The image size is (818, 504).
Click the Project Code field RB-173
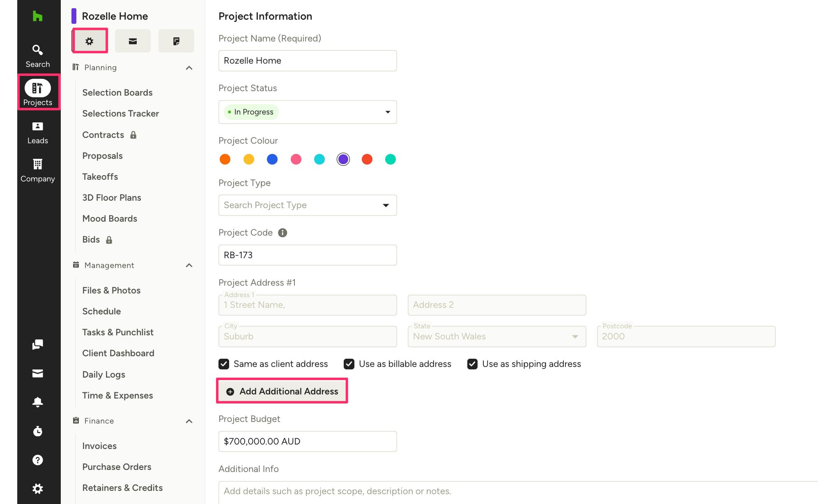[308, 255]
